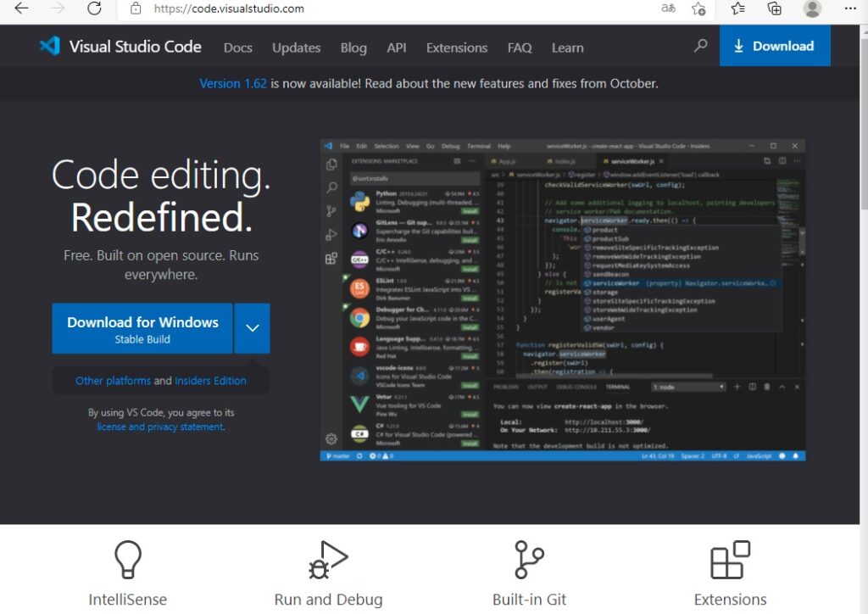This screenshot has width=868, height=614.
Task: Open the API navigation item
Action: click(397, 47)
